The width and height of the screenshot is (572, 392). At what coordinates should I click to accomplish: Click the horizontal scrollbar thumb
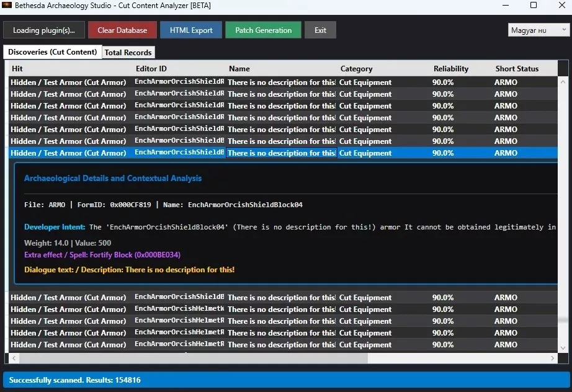(x=194, y=359)
